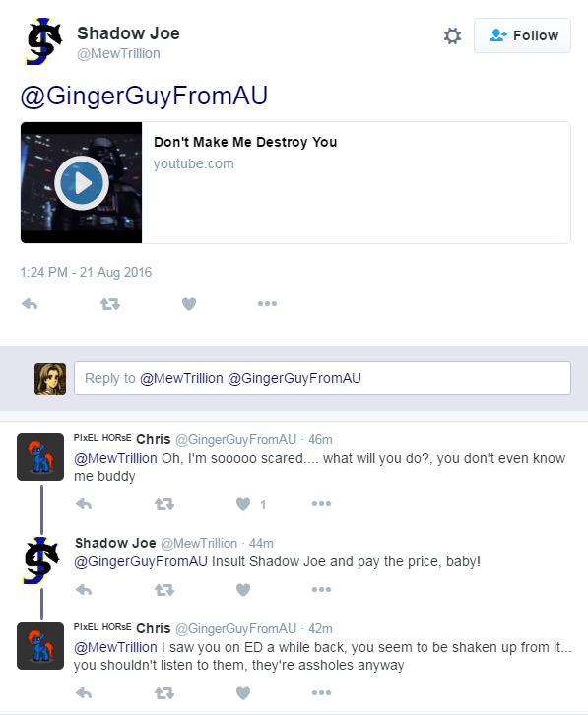Like Shadow Joe's 44m reply
Image resolution: width=588 pixels, height=715 pixels.
click(243, 590)
